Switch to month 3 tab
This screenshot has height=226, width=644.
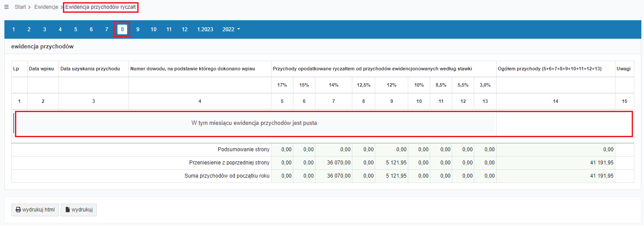(44, 29)
